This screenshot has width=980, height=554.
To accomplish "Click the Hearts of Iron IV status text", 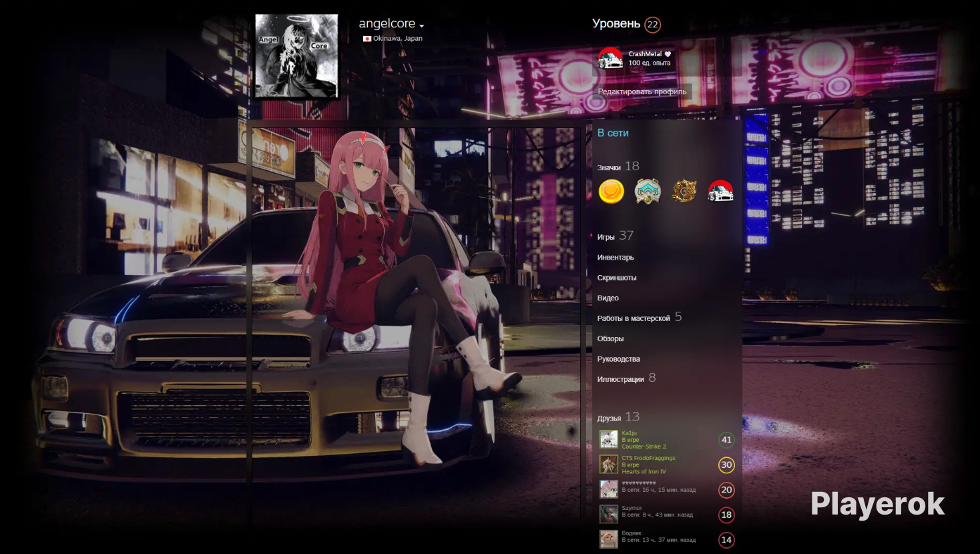I will tap(644, 471).
